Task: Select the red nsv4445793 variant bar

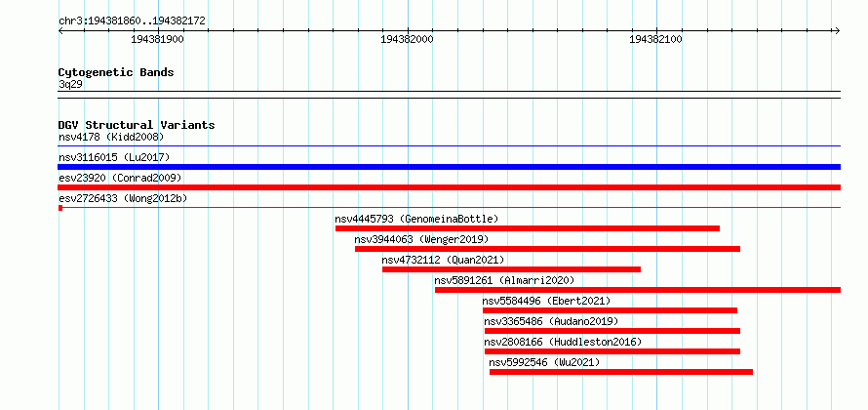Action: coord(528,228)
